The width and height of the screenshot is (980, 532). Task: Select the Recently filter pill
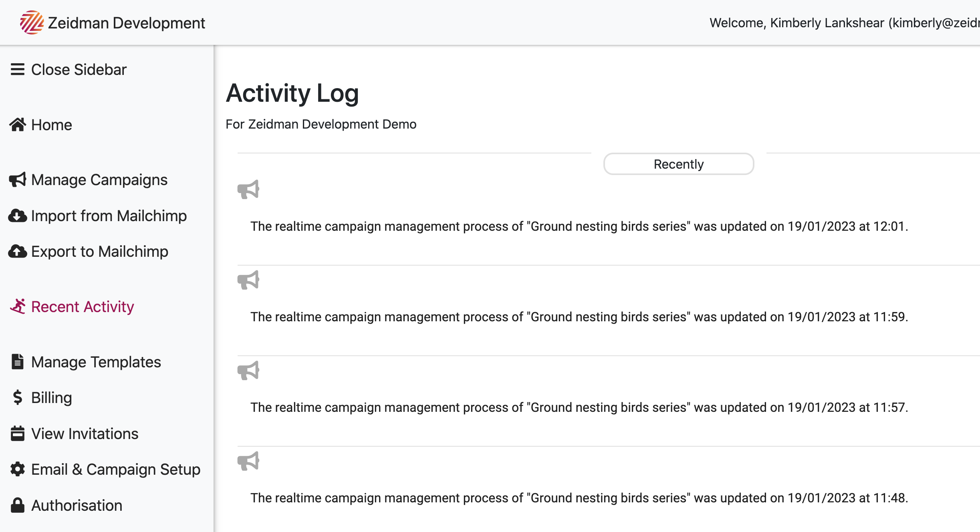tap(679, 164)
